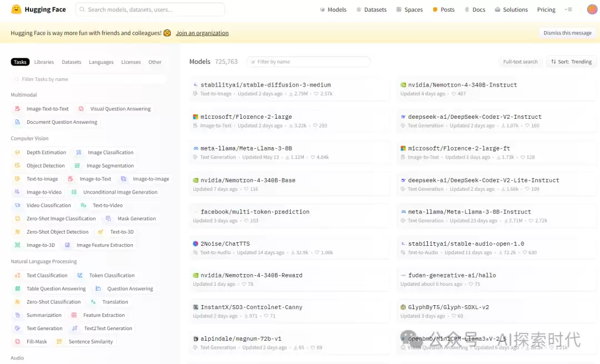Open GlyphByT5/Glyph-SDXL-v2 model

[448, 307]
